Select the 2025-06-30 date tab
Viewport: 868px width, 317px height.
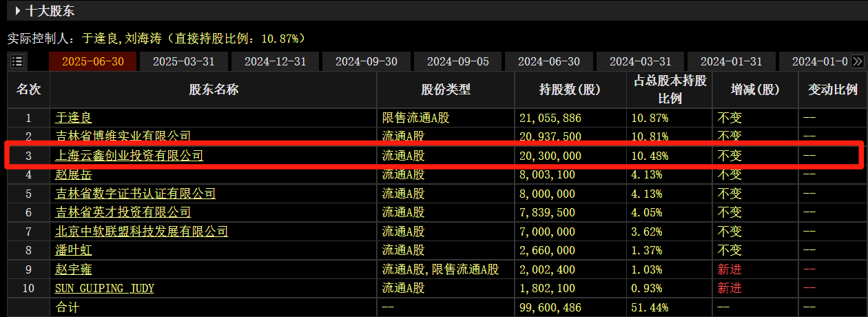click(x=93, y=61)
